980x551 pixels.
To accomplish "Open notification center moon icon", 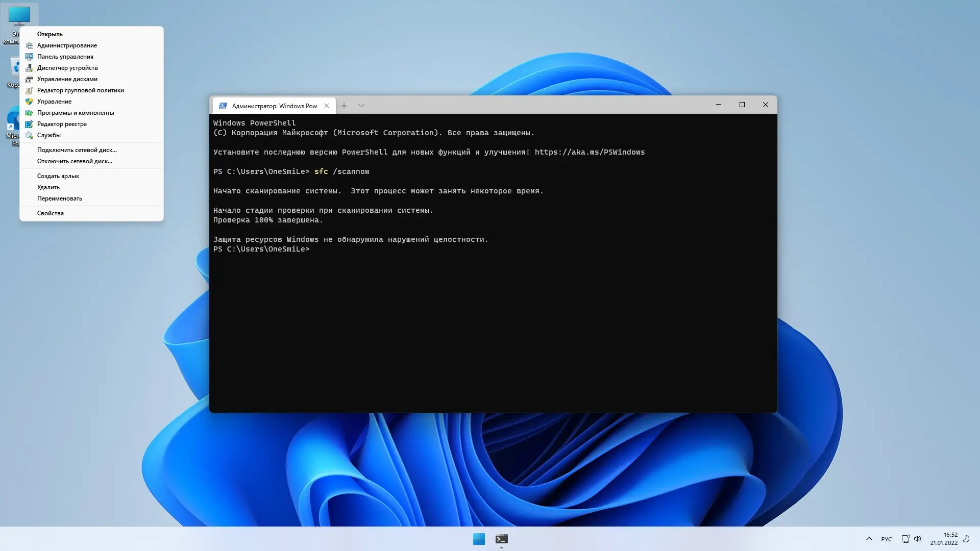I will 966,539.
